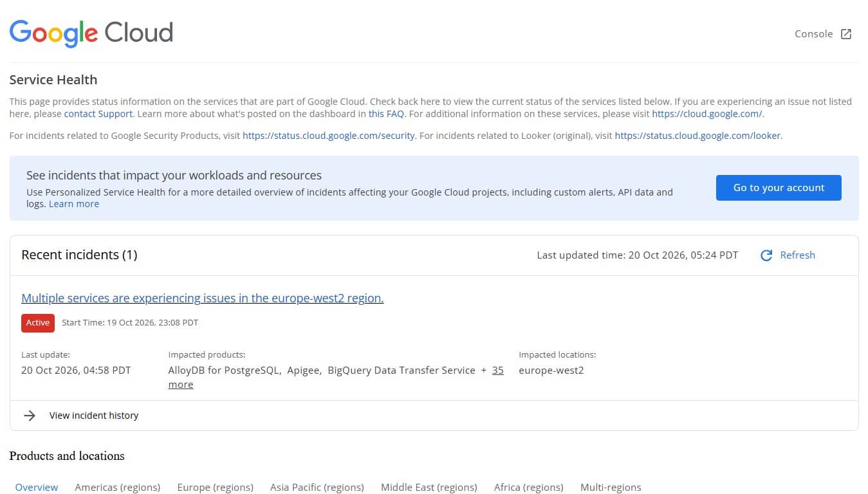Click the Start Time 23:08 PDT text
The image size is (868, 494).
130,323
